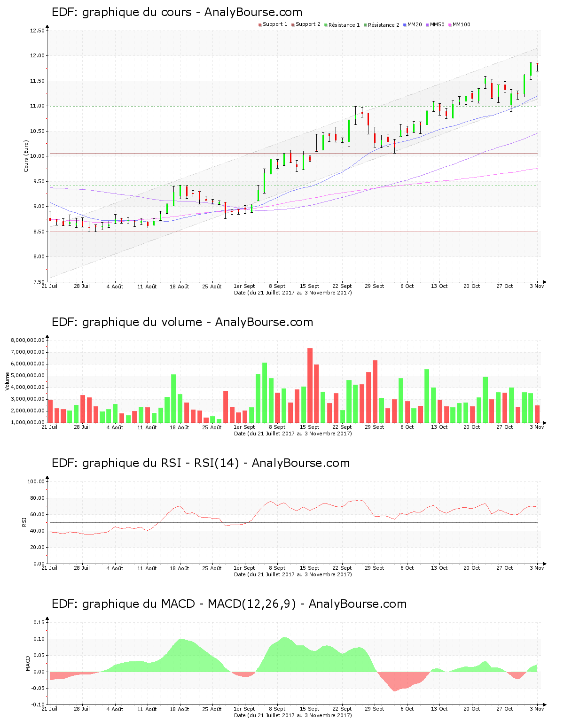Click the '29 Sept' date under the MACD chart
The height and width of the screenshot is (728, 564).
[375, 709]
